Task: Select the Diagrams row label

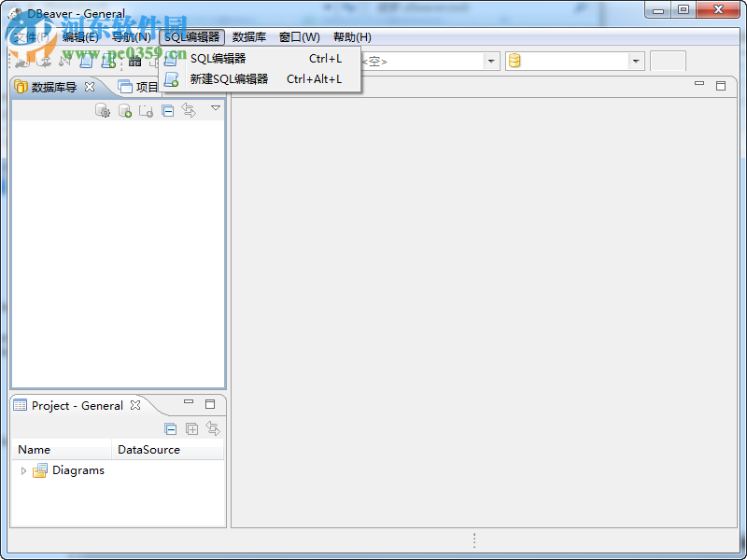Action: coord(78,470)
